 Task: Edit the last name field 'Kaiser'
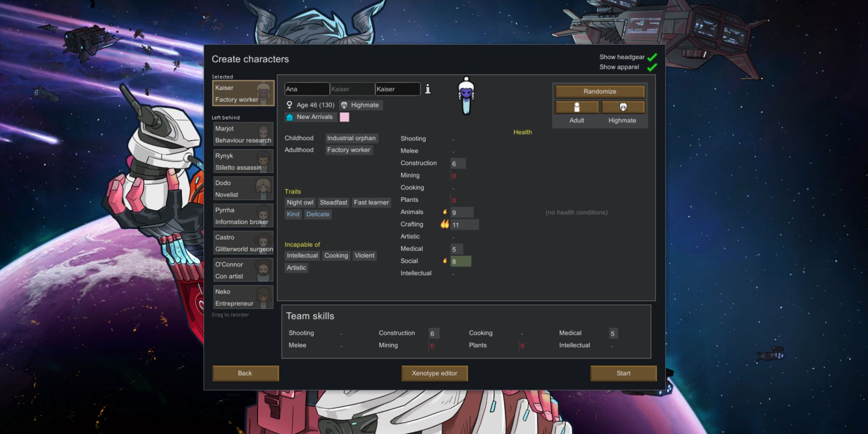click(398, 89)
